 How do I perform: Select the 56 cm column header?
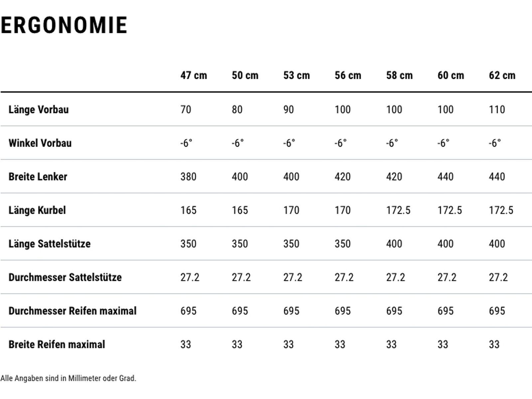tap(348, 75)
